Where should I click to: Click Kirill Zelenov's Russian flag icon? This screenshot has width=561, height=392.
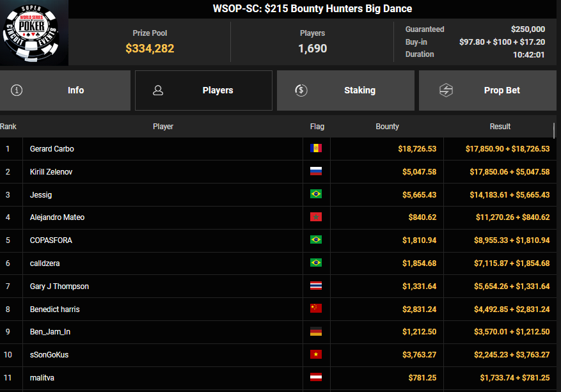click(x=315, y=171)
